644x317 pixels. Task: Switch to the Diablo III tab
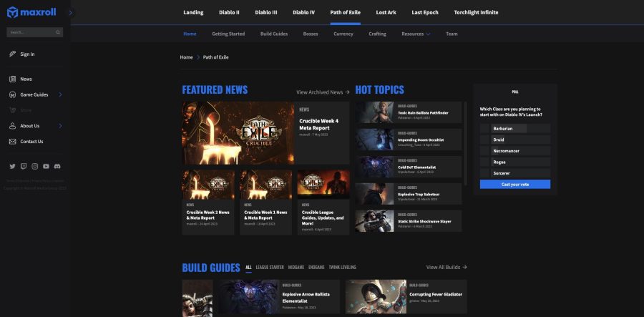click(265, 12)
